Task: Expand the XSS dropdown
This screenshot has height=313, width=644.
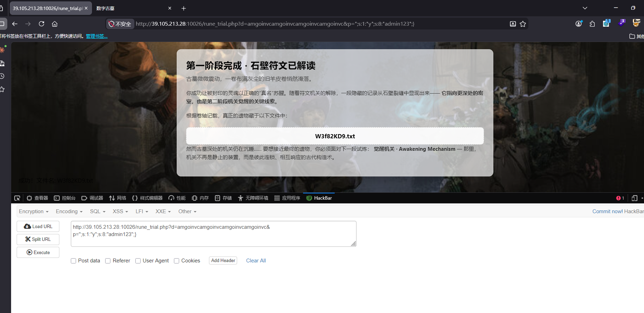Action: tap(120, 211)
